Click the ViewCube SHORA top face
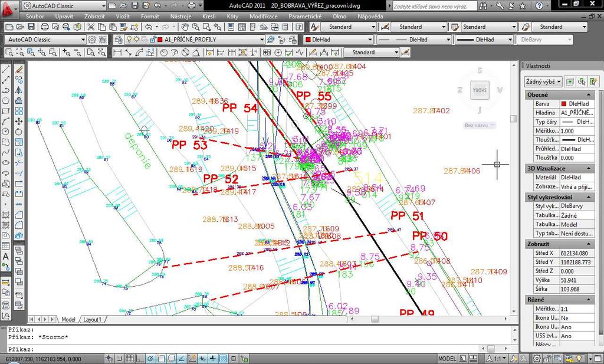Screen dimensions: 604x364 pyautogui.click(x=480, y=90)
